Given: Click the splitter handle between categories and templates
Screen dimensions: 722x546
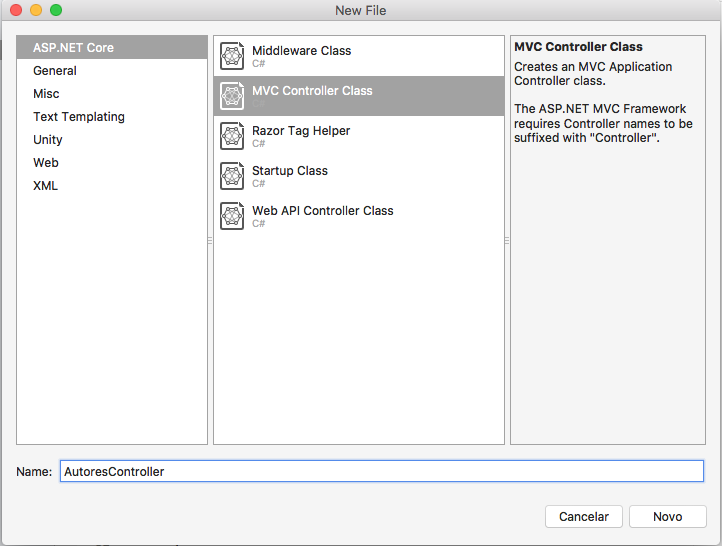Looking at the screenshot, I should pos(210,240).
